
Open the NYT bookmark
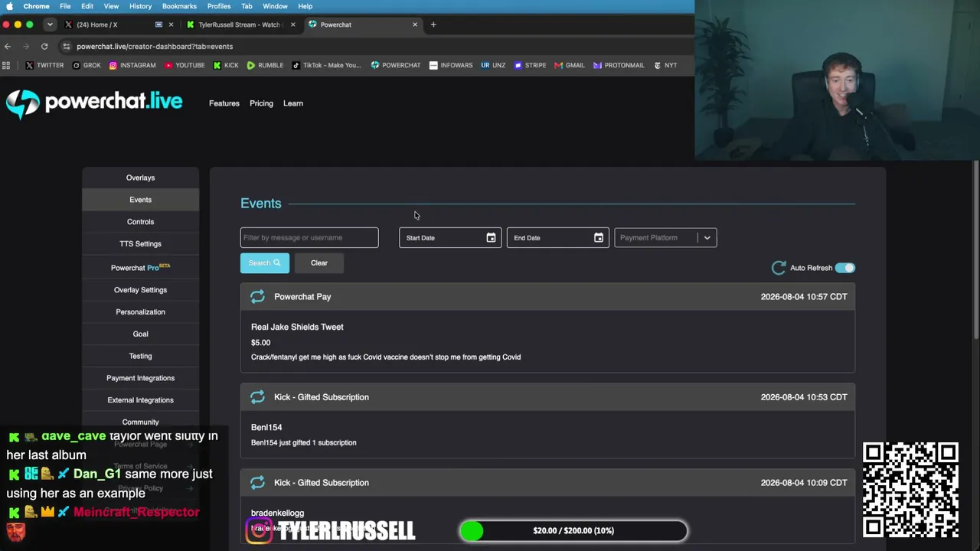click(665, 65)
